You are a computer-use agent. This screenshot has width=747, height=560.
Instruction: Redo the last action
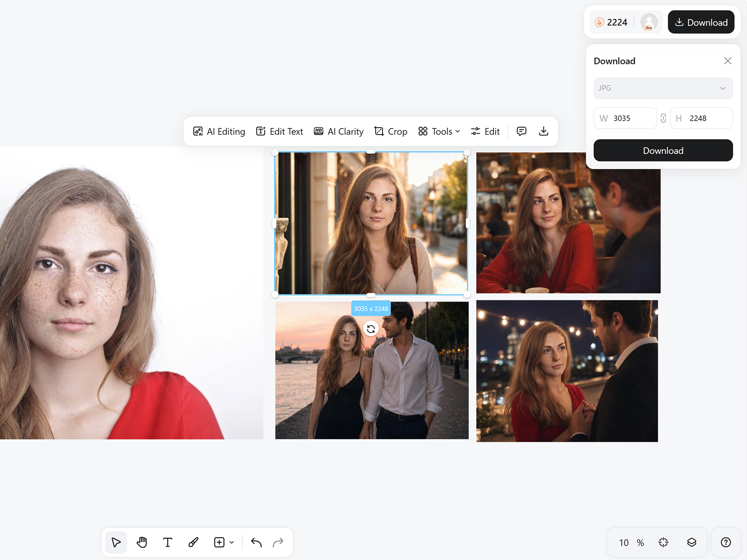point(278,542)
